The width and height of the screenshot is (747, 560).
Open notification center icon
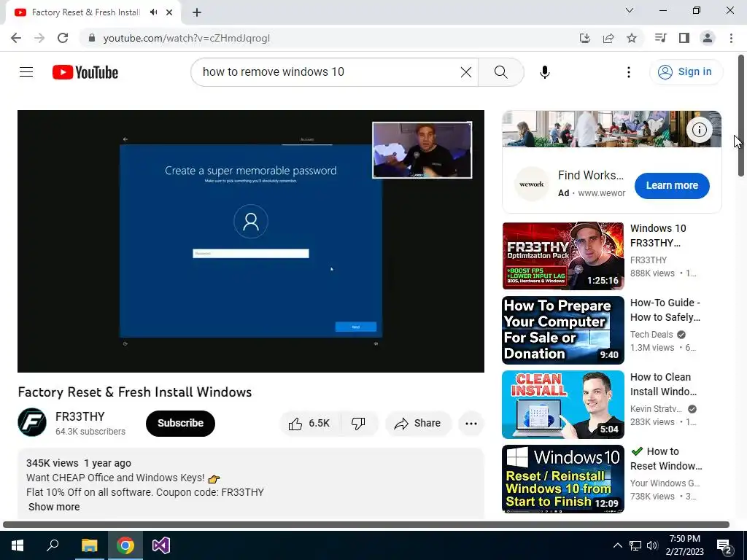coord(724,546)
